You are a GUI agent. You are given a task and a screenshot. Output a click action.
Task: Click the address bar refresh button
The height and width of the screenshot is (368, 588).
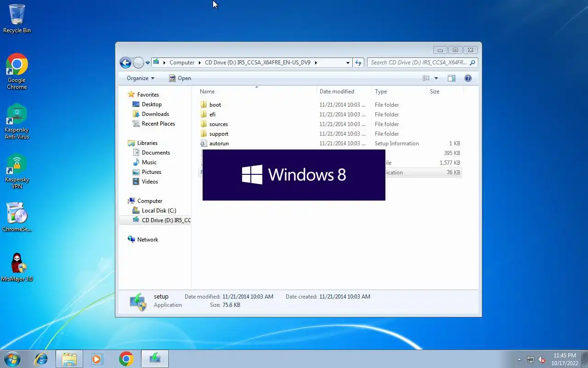pyautogui.click(x=358, y=63)
